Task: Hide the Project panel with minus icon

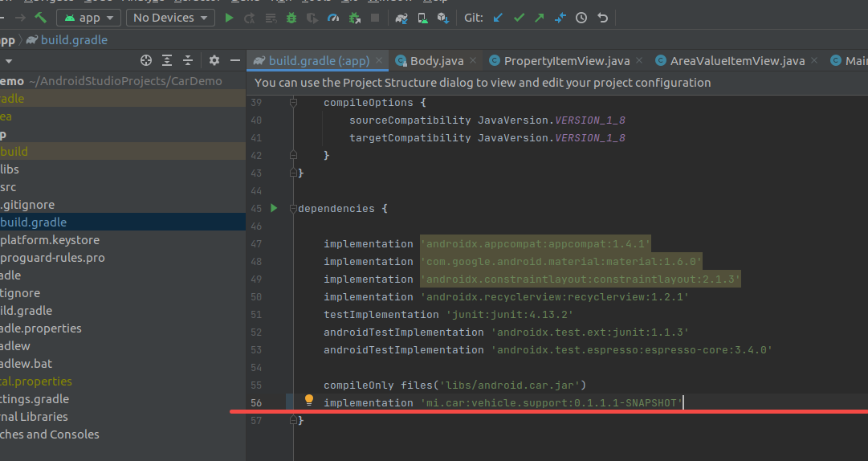Action: [x=235, y=60]
